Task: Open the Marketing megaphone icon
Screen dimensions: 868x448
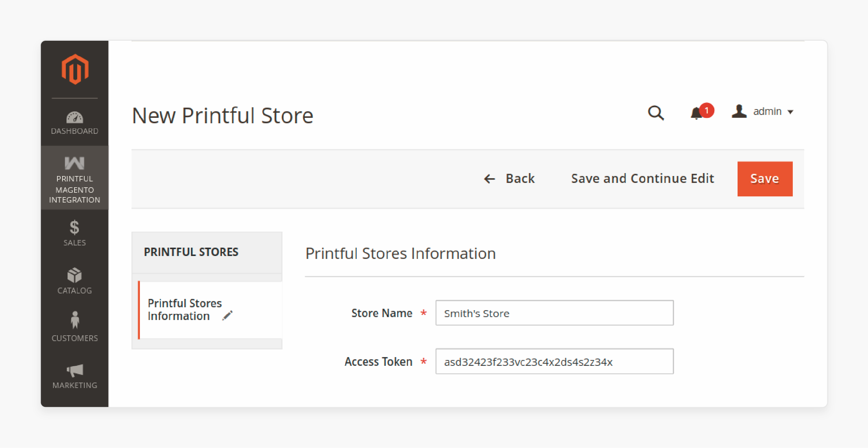Action: [x=75, y=371]
